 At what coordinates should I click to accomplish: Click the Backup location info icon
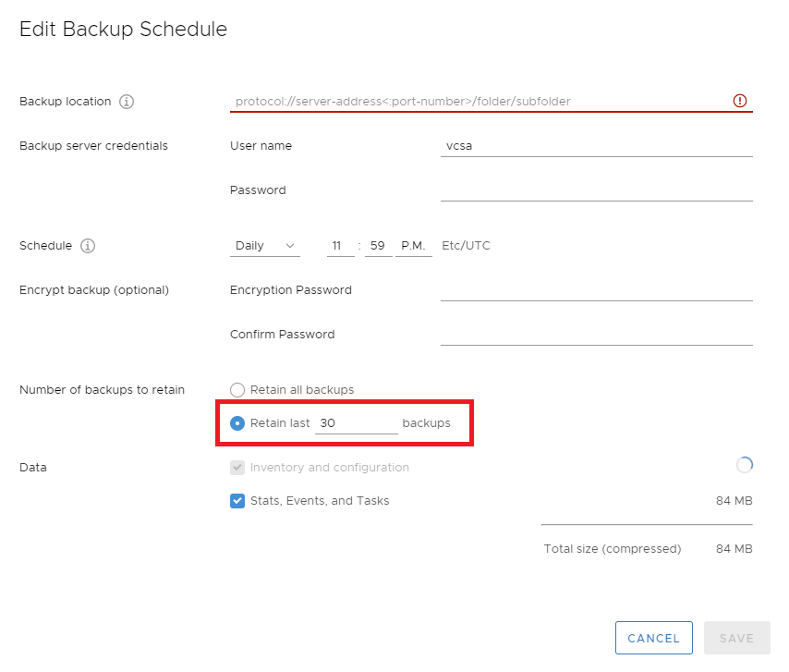click(127, 102)
